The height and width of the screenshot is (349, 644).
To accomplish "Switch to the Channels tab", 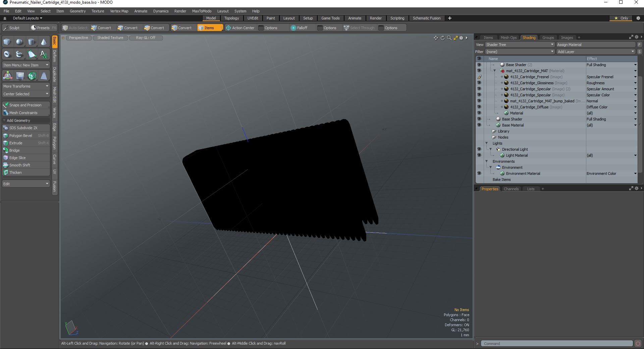I will pyautogui.click(x=511, y=189).
